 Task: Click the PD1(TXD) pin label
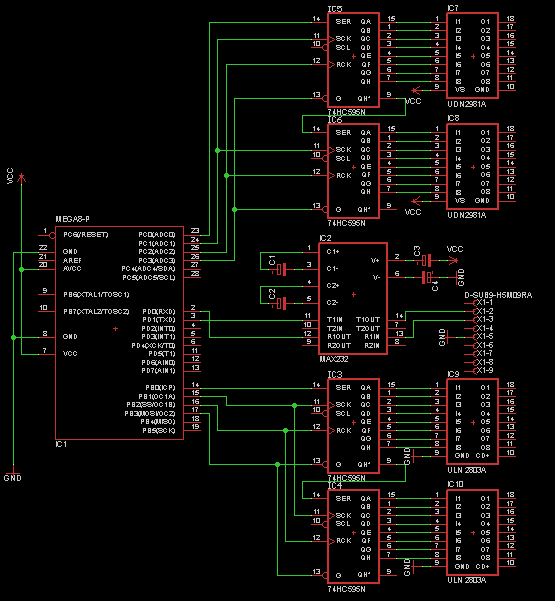click(x=159, y=320)
